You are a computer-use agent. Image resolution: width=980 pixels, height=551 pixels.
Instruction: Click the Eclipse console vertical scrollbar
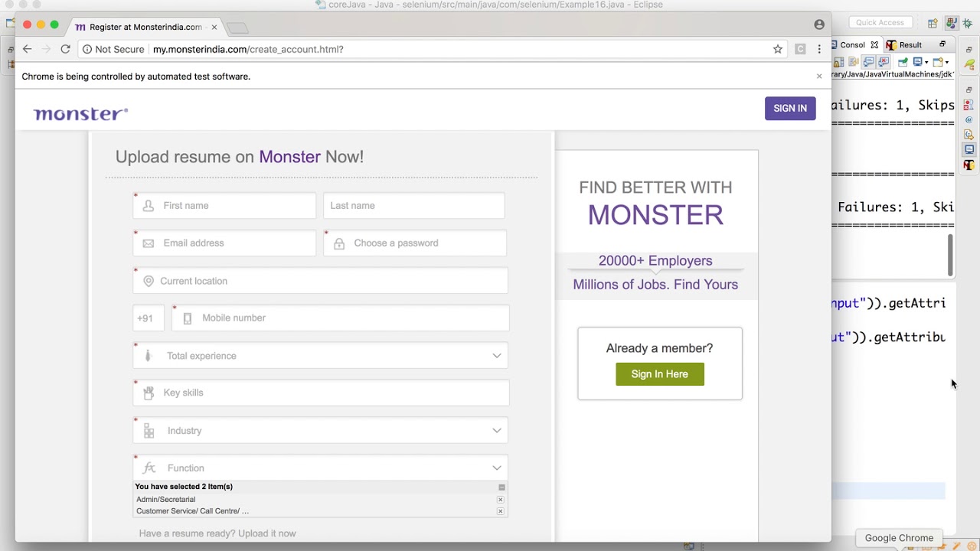[951, 255]
